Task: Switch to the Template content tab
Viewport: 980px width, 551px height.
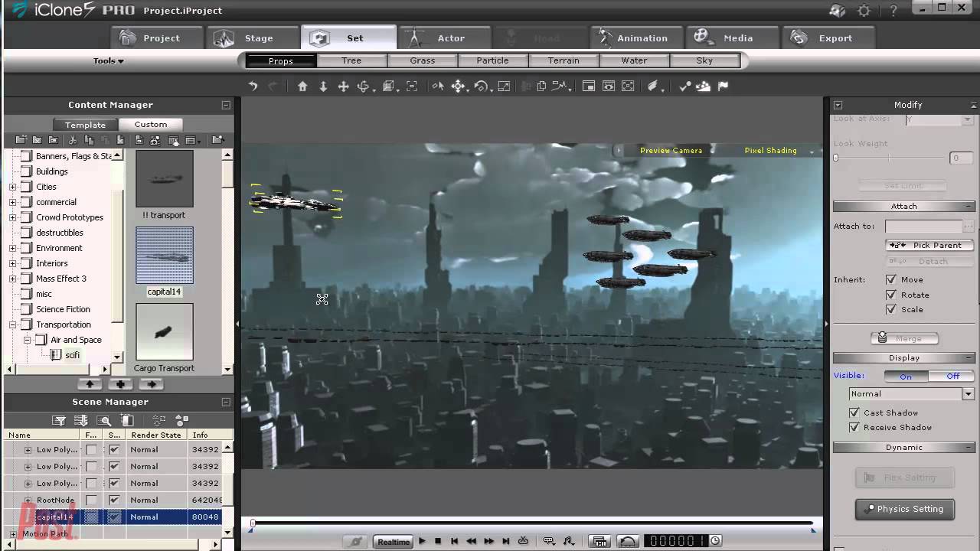Action: pyautogui.click(x=85, y=125)
